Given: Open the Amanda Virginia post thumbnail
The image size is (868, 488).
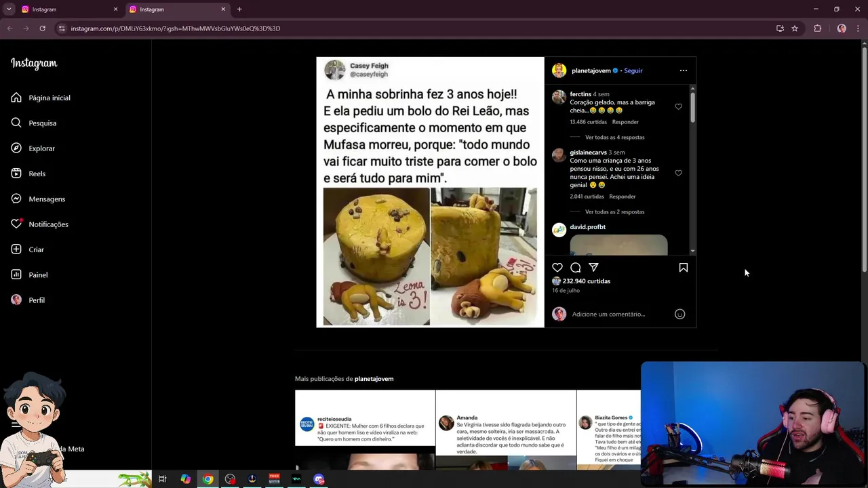Looking at the screenshot, I should tap(506, 430).
